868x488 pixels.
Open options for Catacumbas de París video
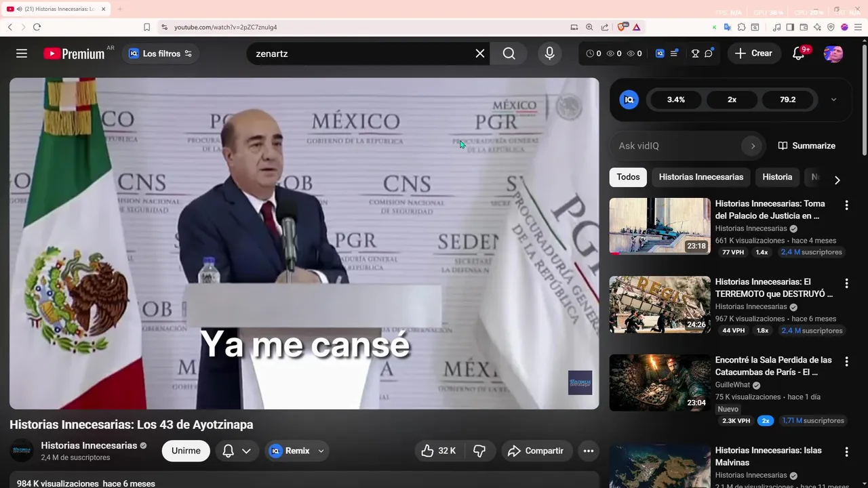pos(846,361)
